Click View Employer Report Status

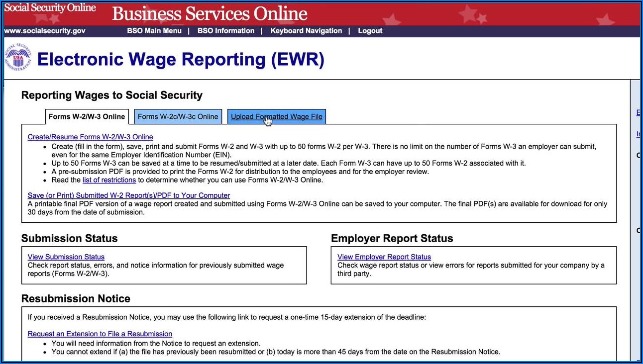pyautogui.click(x=384, y=257)
